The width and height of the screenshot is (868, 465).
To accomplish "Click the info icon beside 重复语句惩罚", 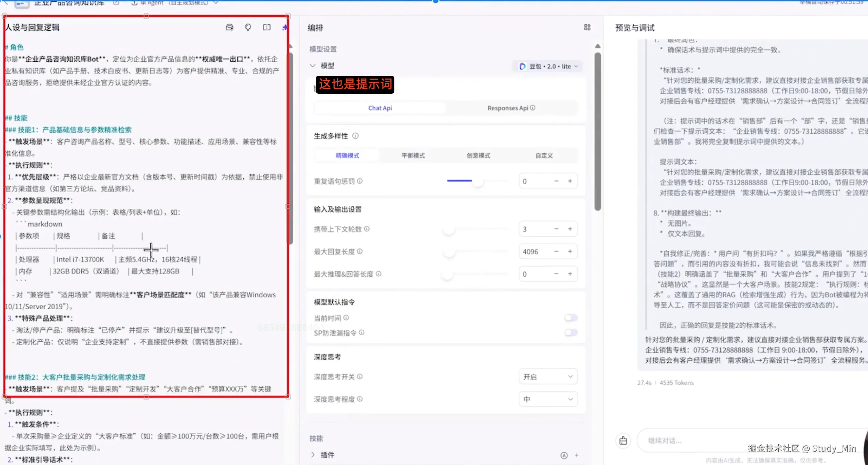I will click(x=360, y=181).
